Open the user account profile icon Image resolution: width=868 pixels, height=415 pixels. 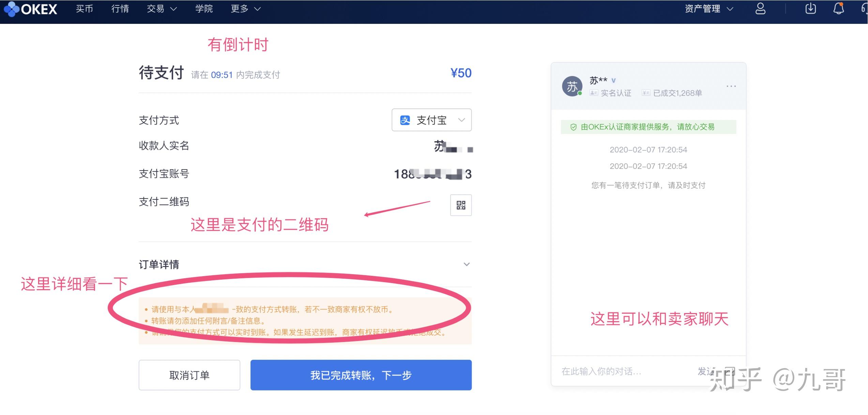coord(760,9)
